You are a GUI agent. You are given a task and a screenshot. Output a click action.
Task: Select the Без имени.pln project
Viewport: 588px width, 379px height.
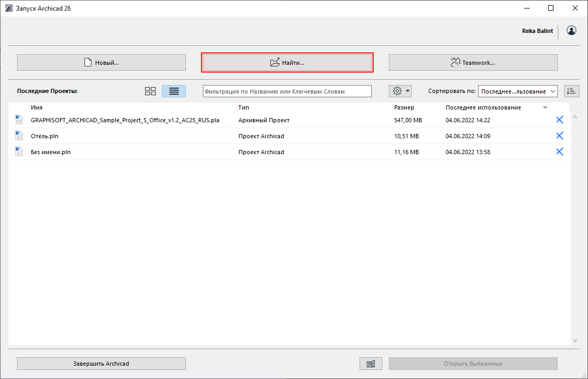(x=289, y=152)
